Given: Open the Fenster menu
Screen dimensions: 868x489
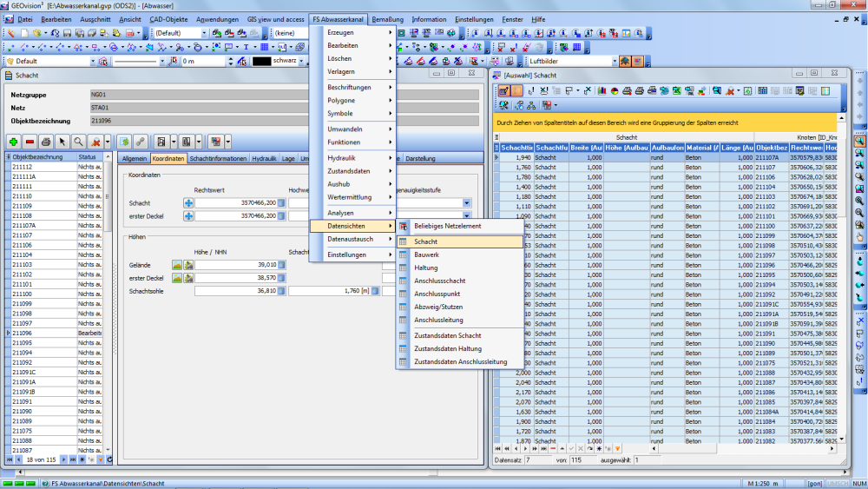Looking at the screenshot, I should (512, 19).
